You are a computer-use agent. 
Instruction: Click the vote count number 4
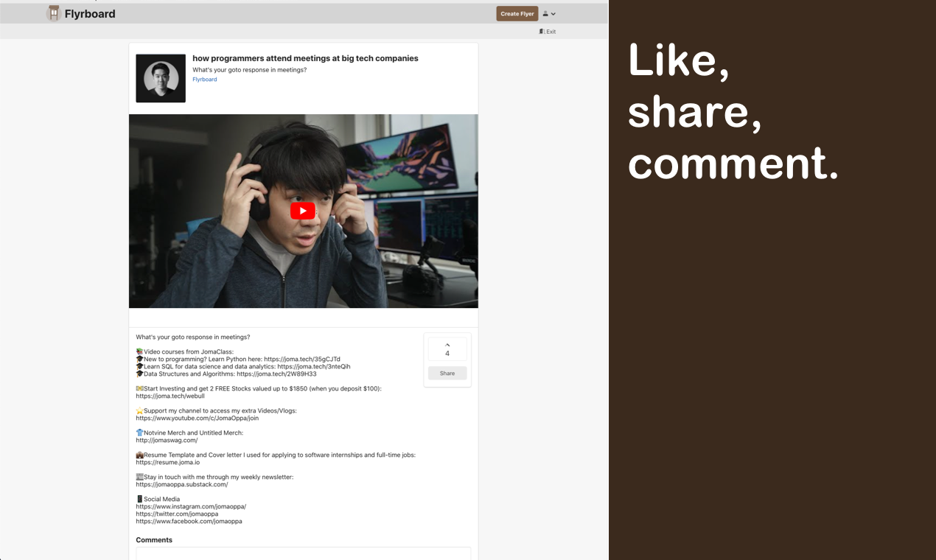[447, 354]
